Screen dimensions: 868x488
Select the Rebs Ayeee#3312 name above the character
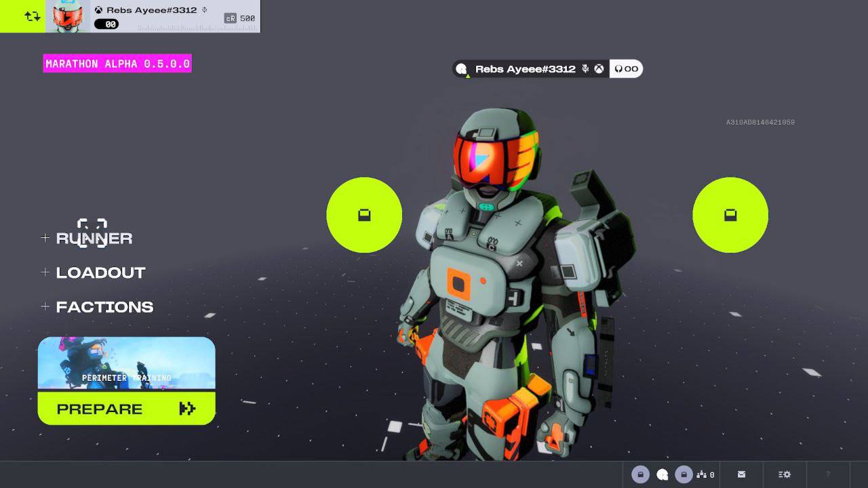pyautogui.click(x=526, y=69)
